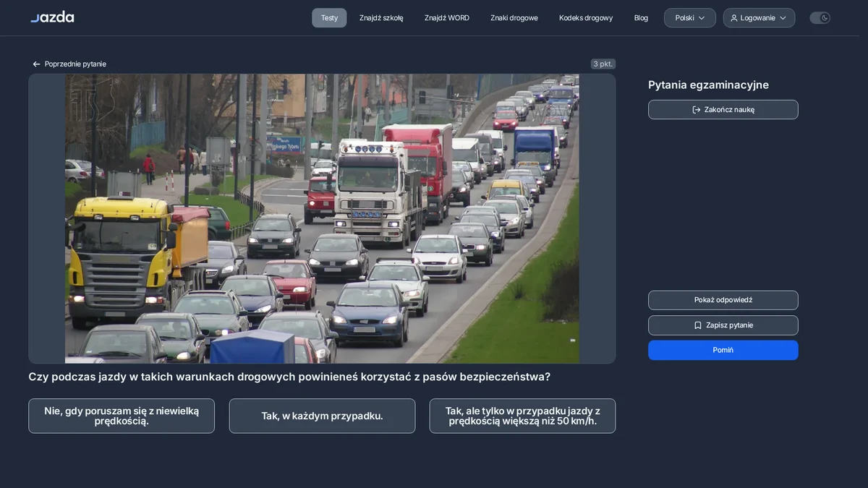
Task: Click Pokaż odpowiedź button
Action: click(x=723, y=300)
